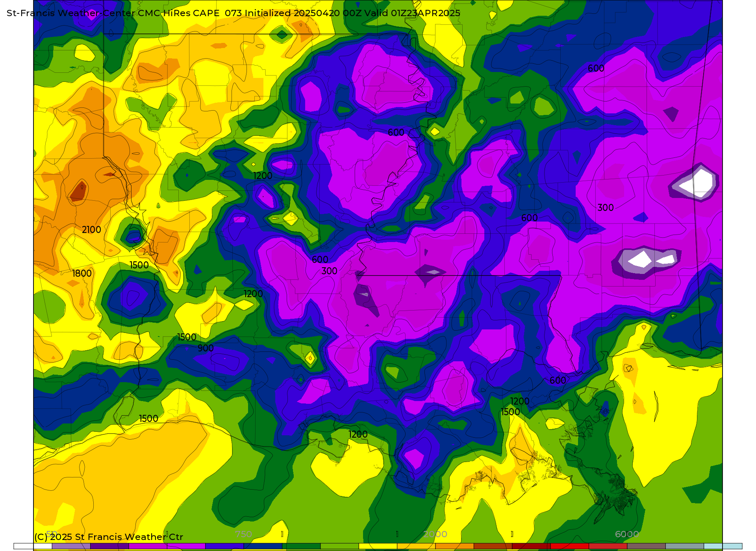Choose the light green colorbar swatch
This screenshot has height=551, width=756.
pyautogui.click(x=340, y=546)
